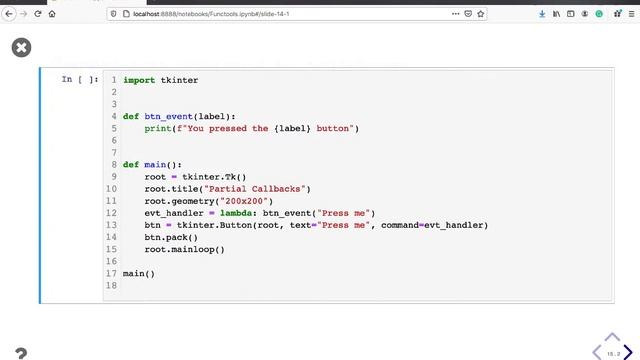Exit the RISE slideshow with the X button
Viewport: 640px width, 360px height.
[x=21, y=47]
